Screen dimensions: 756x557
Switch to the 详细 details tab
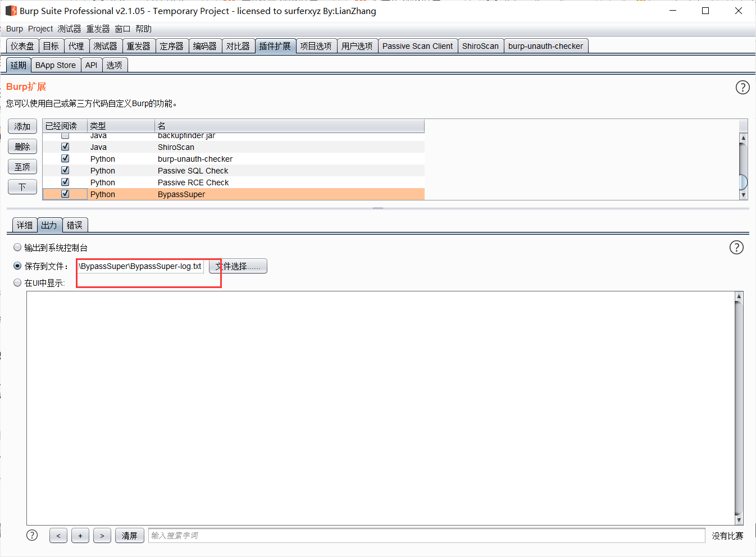(25, 225)
